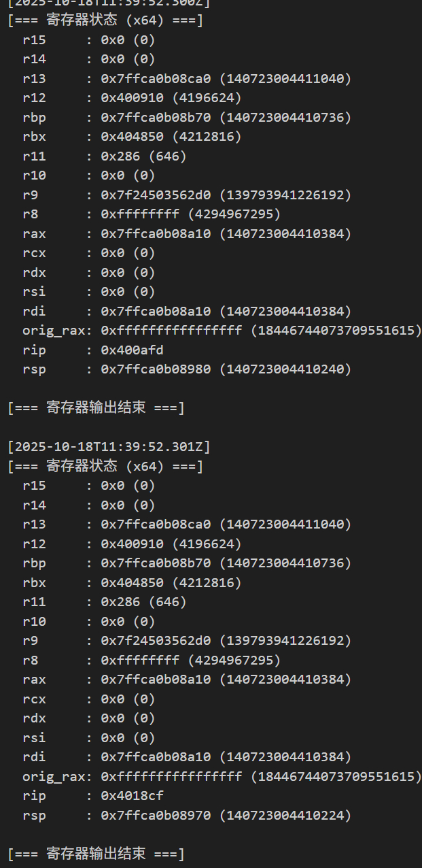The image size is (422, 868).
Task: Click the rip value 0x4018cf
Action: 132,796
